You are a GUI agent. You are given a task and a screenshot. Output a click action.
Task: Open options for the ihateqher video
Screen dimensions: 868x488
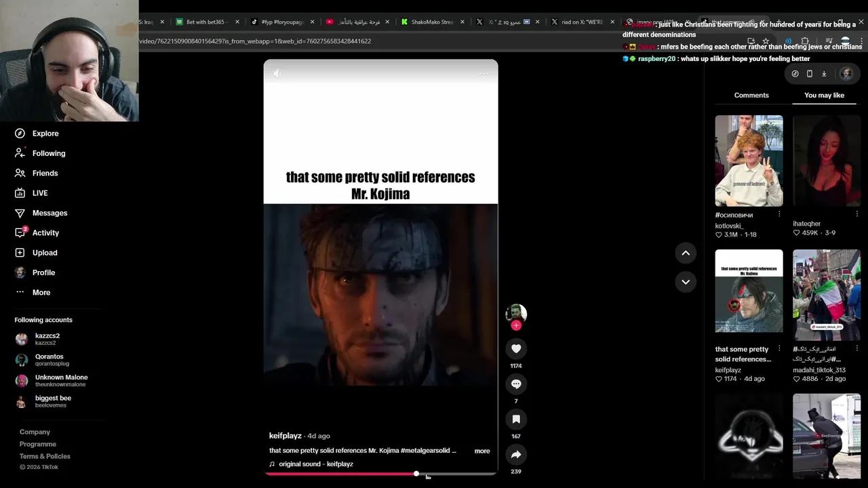[856, 214]
